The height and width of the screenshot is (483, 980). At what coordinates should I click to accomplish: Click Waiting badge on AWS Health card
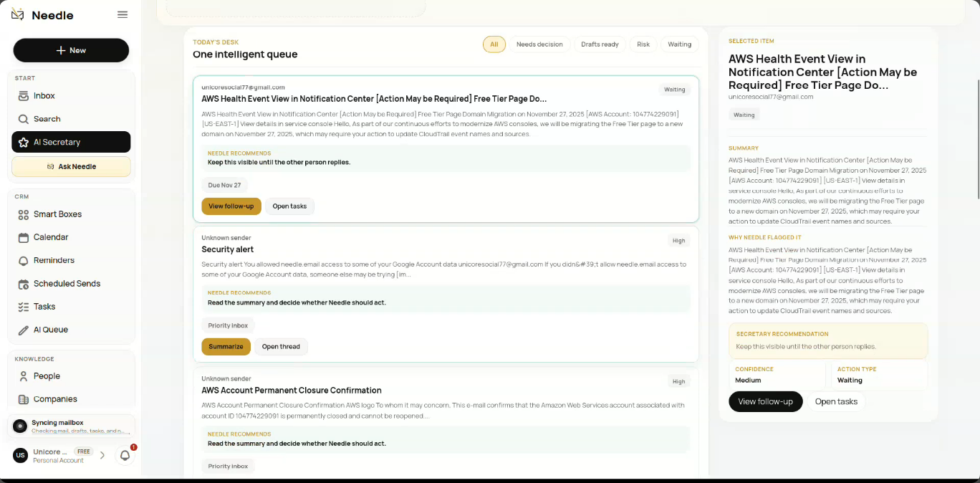click(675, 90)
